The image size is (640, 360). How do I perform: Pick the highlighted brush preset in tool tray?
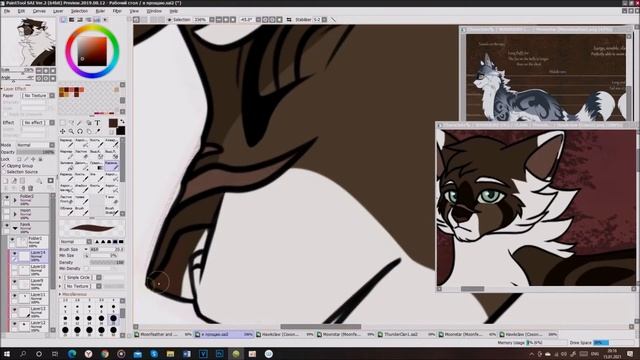(111, 165)
